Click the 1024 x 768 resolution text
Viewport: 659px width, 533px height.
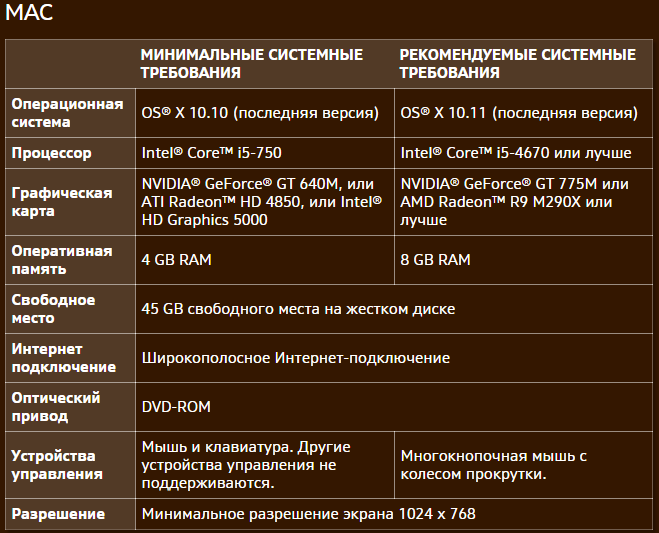(x=308, y=514)
